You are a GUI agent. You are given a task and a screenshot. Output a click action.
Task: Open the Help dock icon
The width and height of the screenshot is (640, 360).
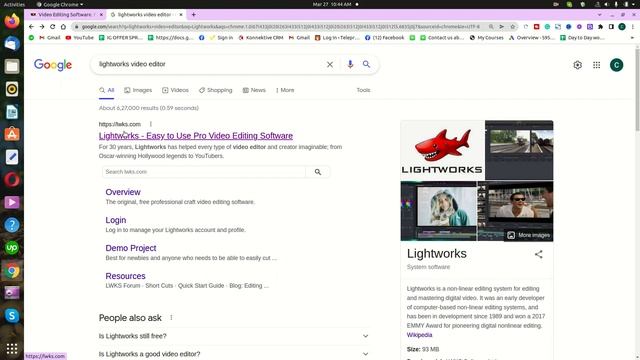click(12, 225)
